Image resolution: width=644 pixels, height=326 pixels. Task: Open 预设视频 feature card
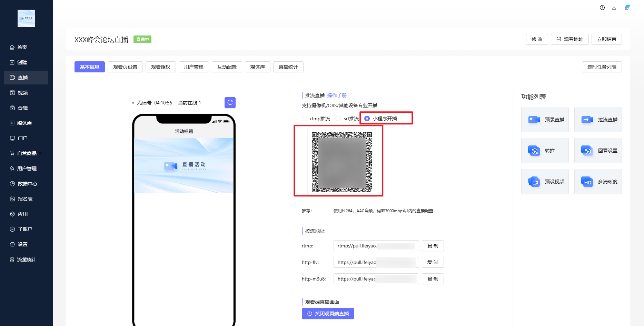pyautogui.click(x=545, y=182)
